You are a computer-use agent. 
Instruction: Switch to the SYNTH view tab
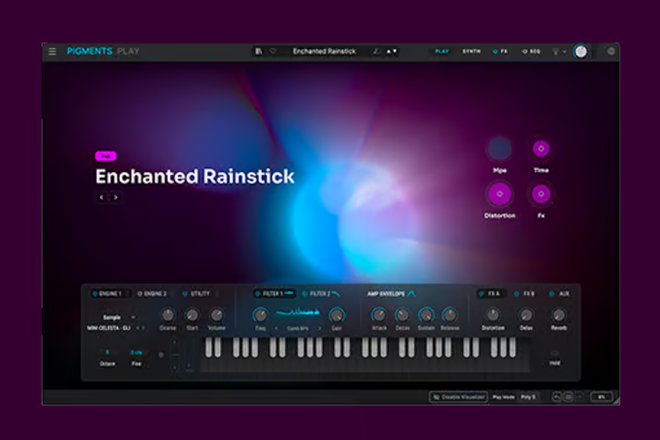tap(471, 51)
